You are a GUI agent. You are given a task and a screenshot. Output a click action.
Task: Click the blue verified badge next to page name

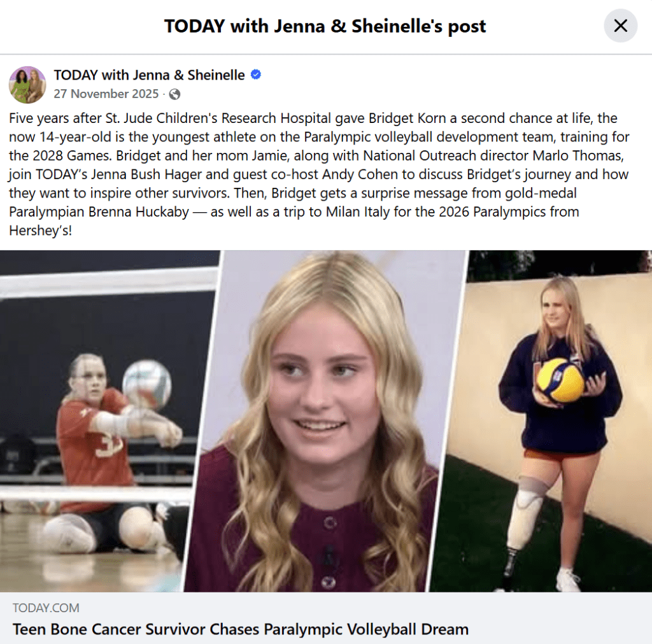(x=256, y=75)
